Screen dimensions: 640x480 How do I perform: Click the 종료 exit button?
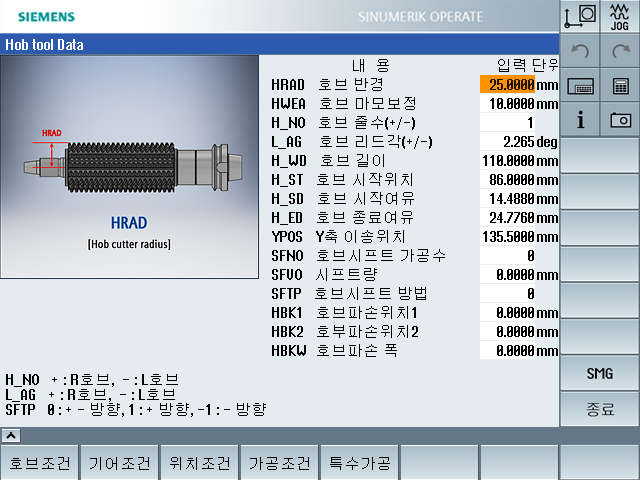tap(600, 409)
